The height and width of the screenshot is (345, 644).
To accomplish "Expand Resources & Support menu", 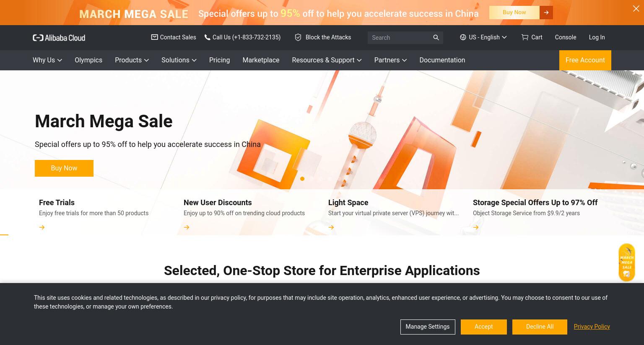I will pyautogui.click(x=327, y=60).
